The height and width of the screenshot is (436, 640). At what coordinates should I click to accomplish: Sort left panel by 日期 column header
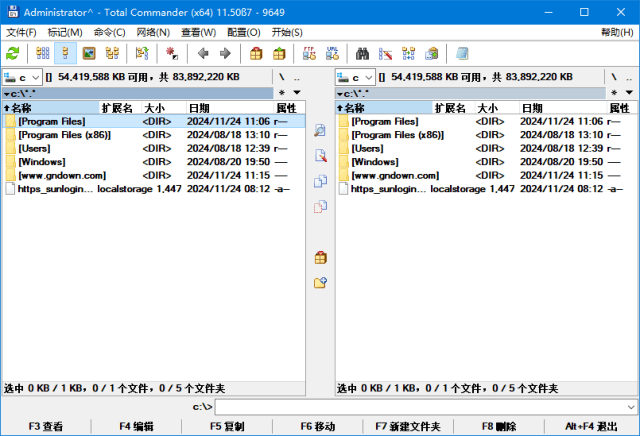(199, 108)
